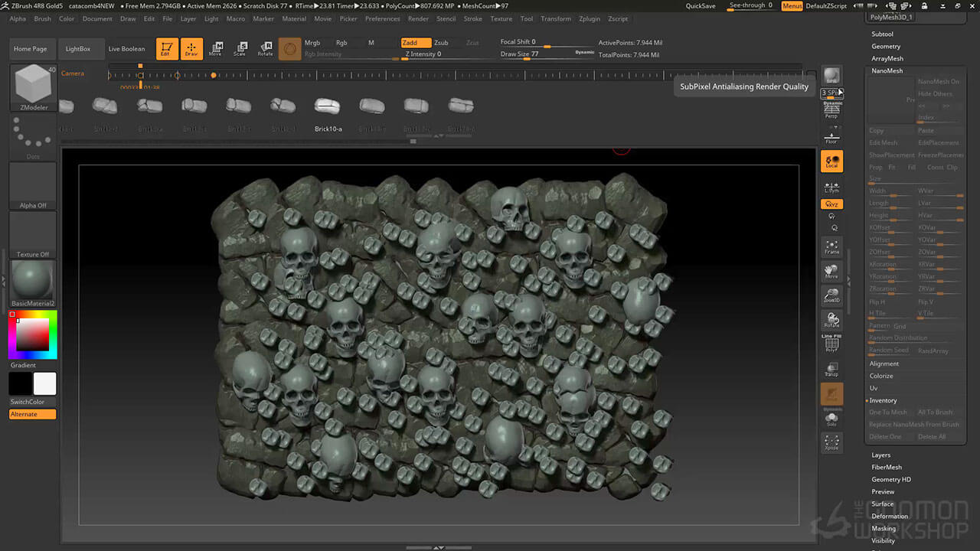This screenshot has height=551, width=980.
Task: Click the LightBox button
Action: tap(78, 49)
